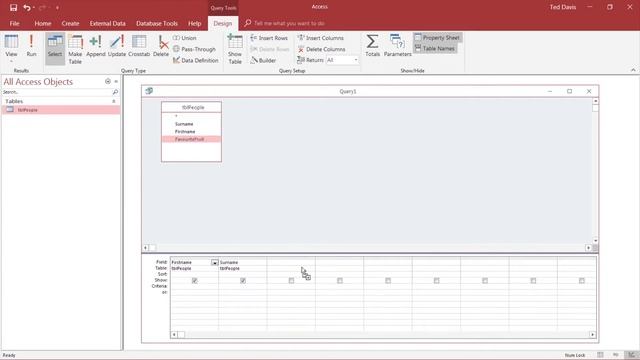
Task: Click Delete Columns in Query Setup
Action: 321,49
